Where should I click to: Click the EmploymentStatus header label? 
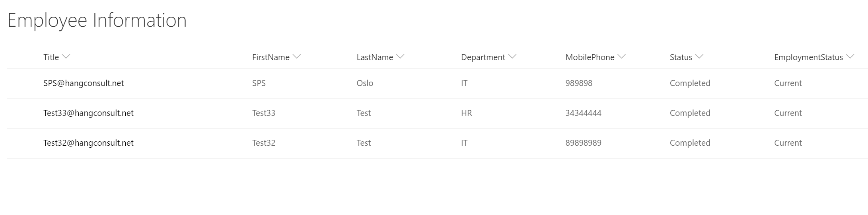[808, 57]
